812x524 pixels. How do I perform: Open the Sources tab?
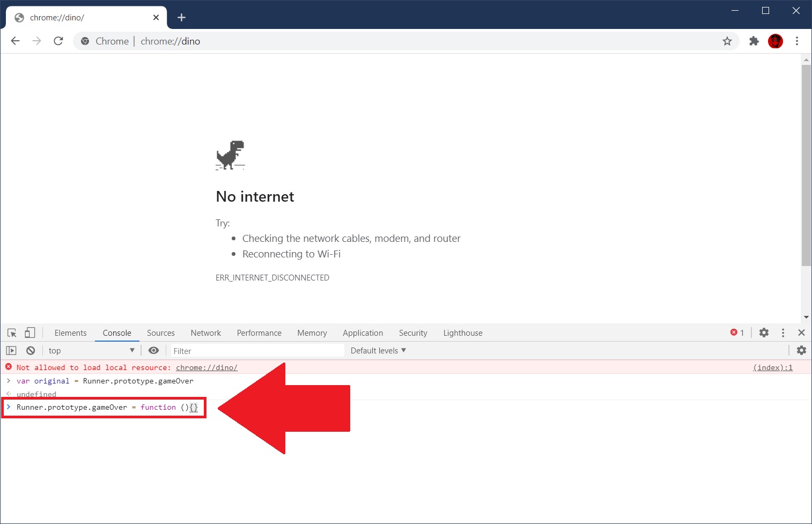point(161,333)
